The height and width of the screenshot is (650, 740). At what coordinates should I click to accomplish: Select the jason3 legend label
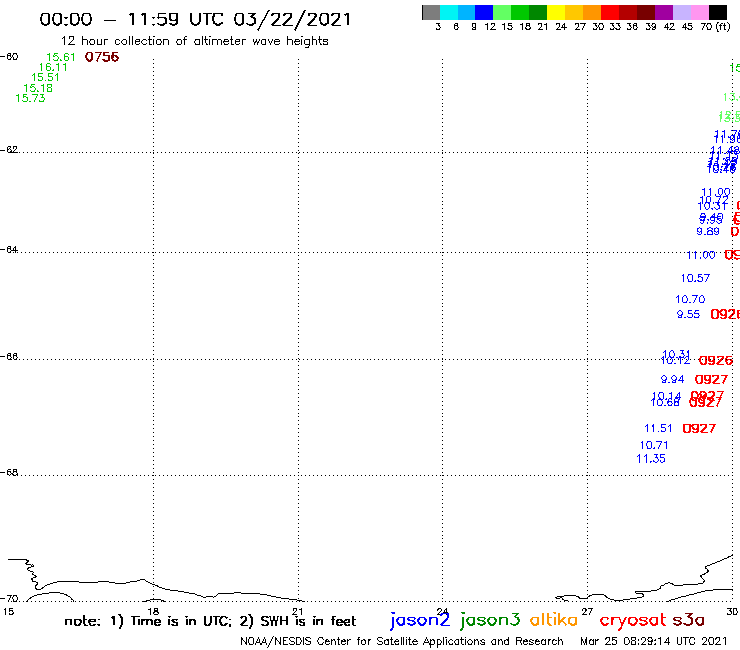pos(490,620)
